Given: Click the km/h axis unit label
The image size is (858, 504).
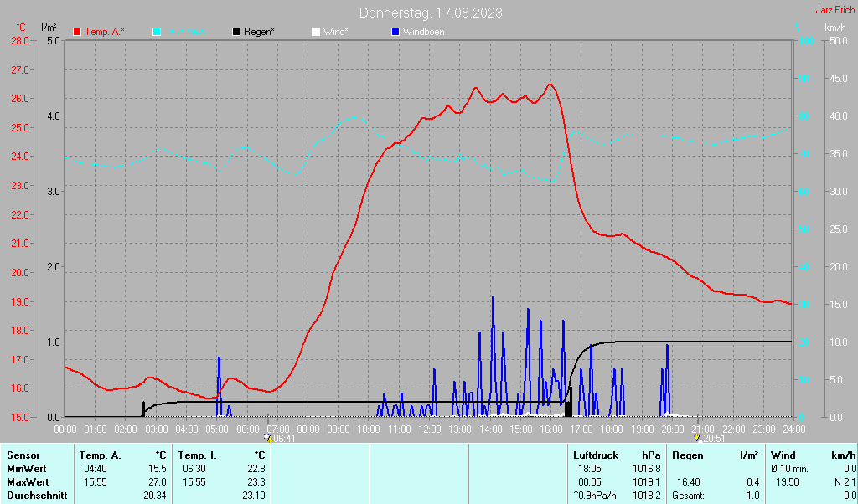Looking at the screenshot, I should 835,28.
